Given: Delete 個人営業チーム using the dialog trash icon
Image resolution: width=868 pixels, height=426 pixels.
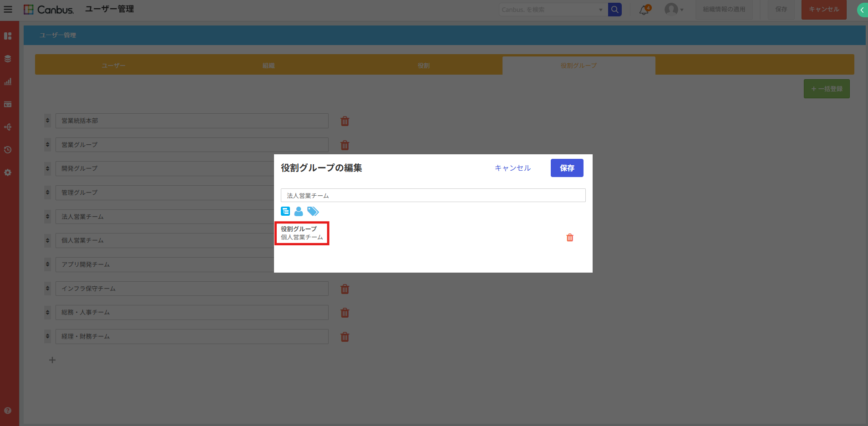Looking at the screenshot, I should pos(569,238).
